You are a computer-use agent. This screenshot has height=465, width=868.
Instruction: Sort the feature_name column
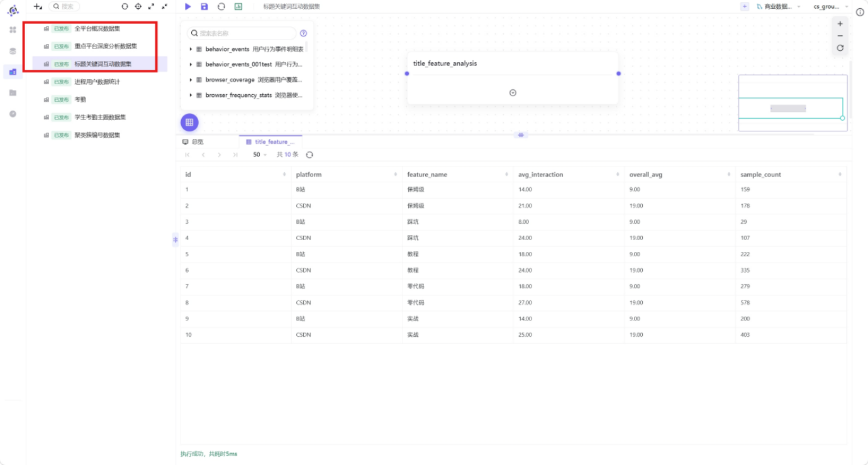click(x=506, y=174)
